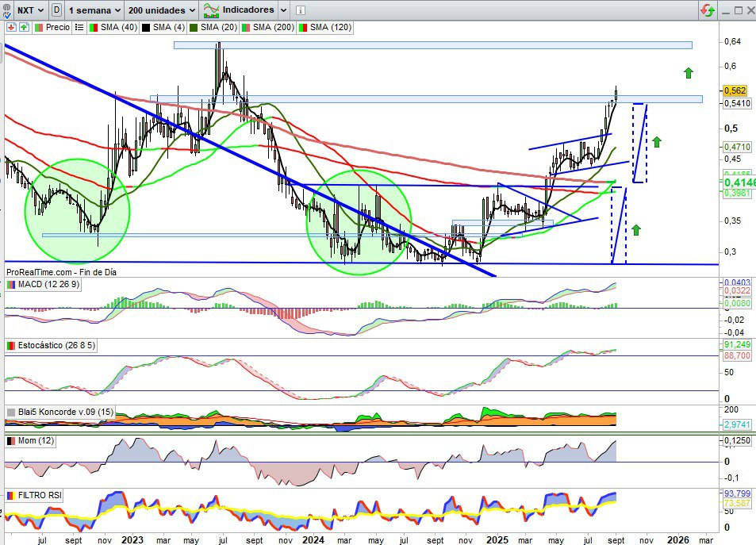
Task: Click the Mom (12) panel label
Action: pyautogui.click(x=30, y=441)
